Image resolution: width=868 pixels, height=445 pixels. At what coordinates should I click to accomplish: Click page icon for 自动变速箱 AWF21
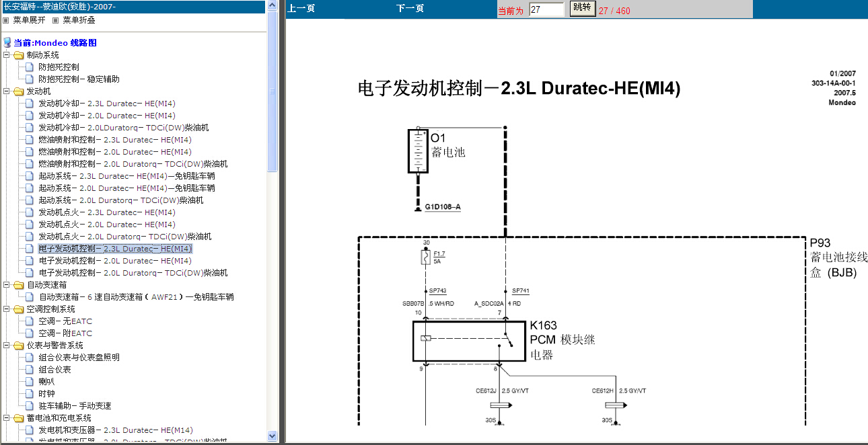[x=30, y=297]
